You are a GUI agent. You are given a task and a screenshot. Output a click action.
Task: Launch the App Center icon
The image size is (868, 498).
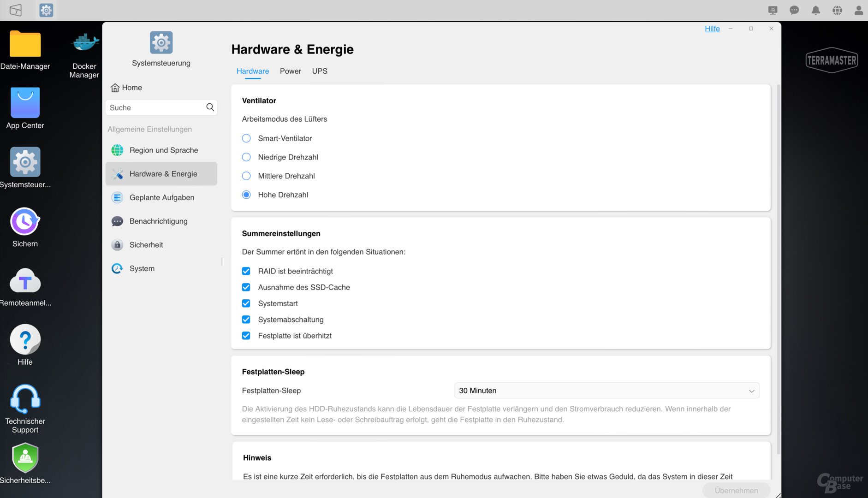point(25,103)
